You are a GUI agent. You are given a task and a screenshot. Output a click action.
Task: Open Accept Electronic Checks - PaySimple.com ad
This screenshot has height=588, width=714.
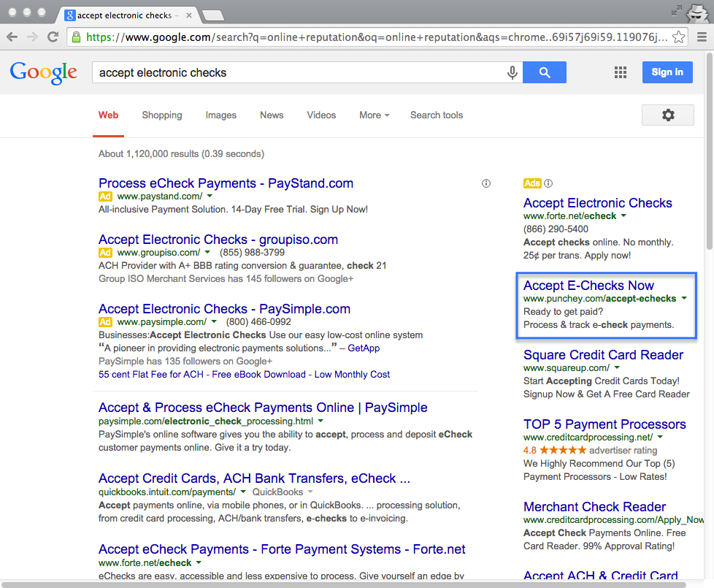[224, 309]
